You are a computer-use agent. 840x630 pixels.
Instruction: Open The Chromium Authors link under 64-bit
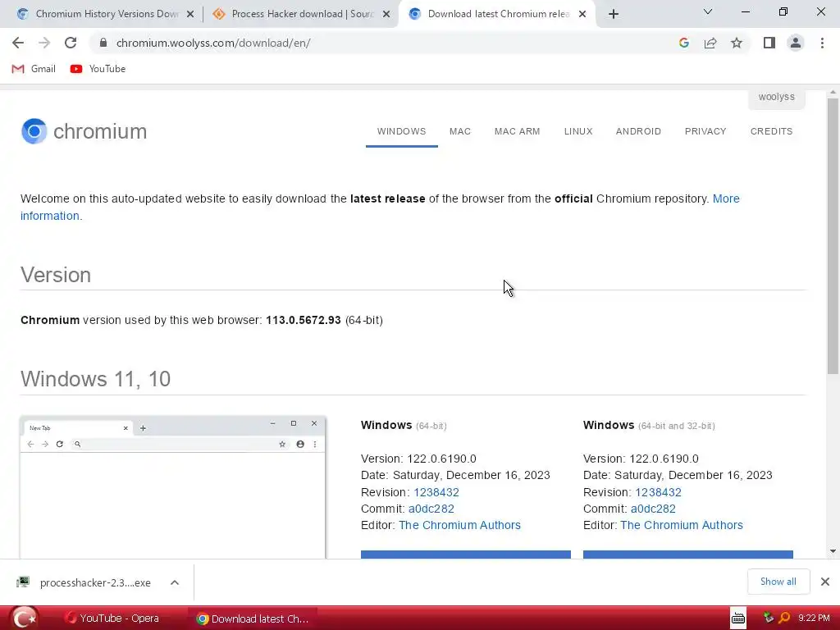tap(459, 525)
